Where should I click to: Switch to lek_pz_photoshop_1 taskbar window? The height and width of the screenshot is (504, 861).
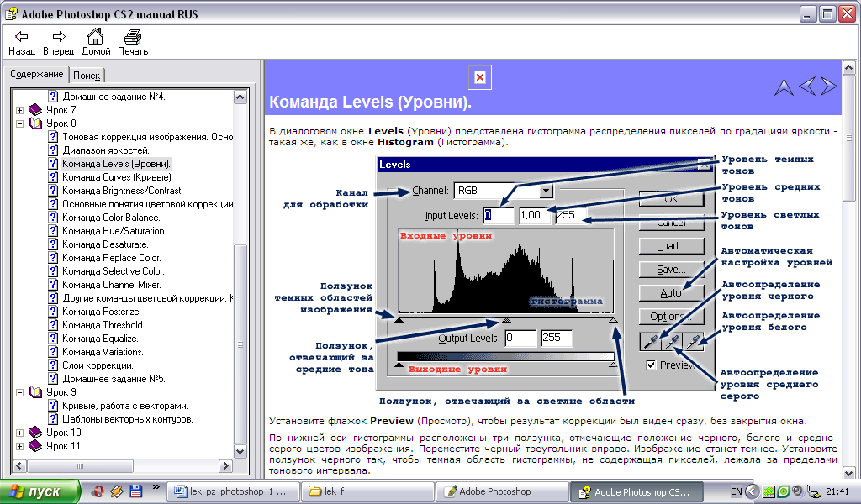click(233, 492)
